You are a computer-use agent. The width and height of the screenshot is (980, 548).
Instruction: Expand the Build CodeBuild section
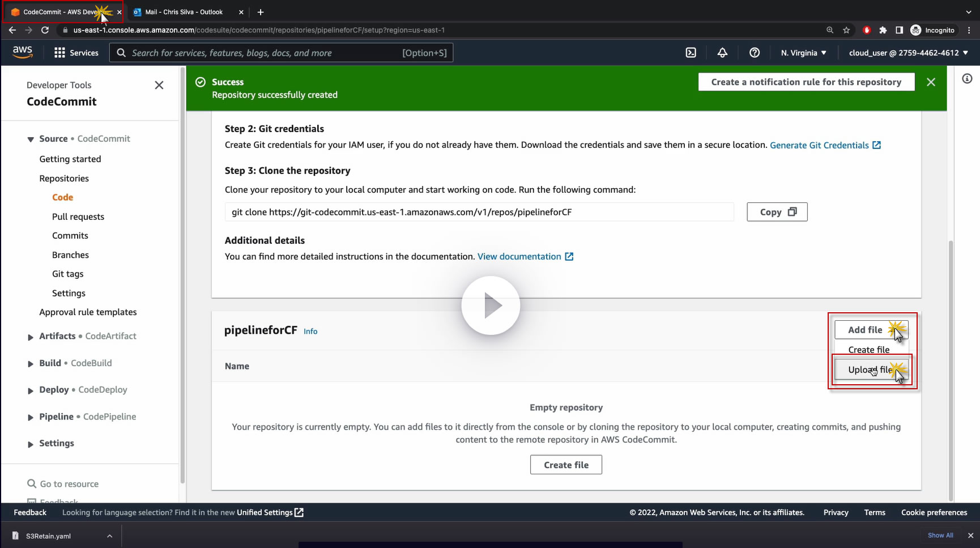coord(31,364)
